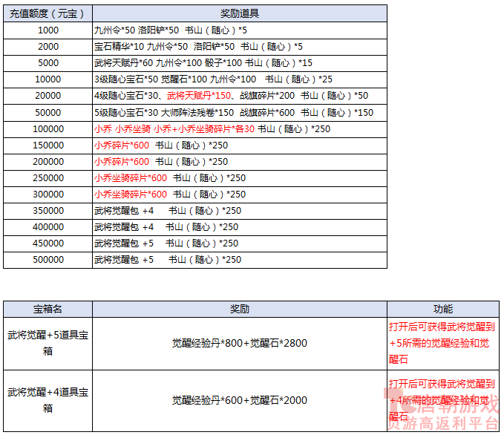
Task: Select the 200000 recharge amount cell
Action: point(48,162)
